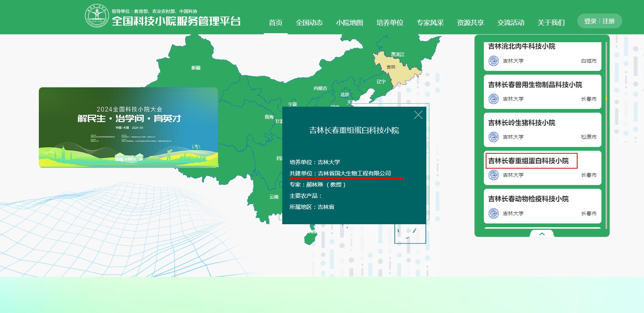Collapse the list panel with up chevron
644x313 pixels.
click(x=542, y=234)
